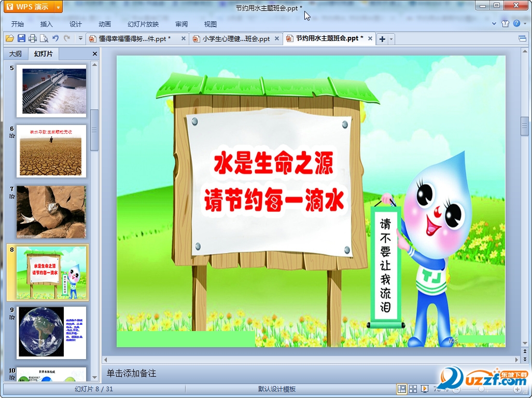Switch to Slide Sorter view in the status bar
The width and height of the screenshot is (532, 398).
[x=413, y=389]
